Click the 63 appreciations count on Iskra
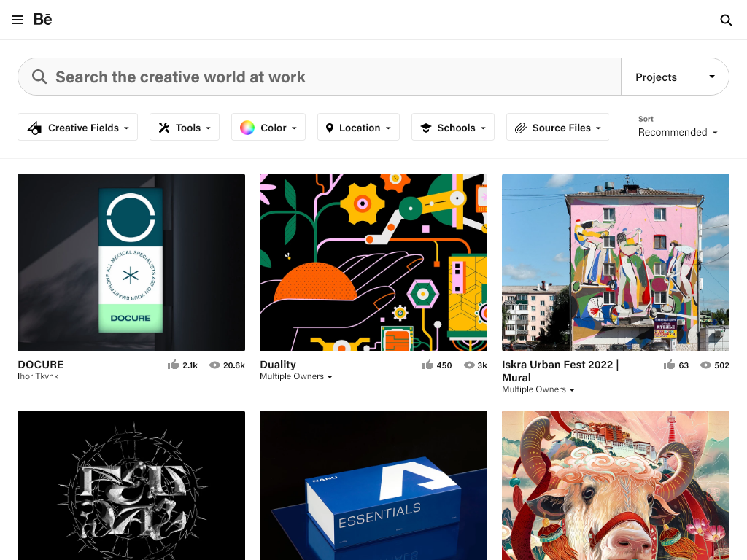747x560 pixels. click(684, 365)
